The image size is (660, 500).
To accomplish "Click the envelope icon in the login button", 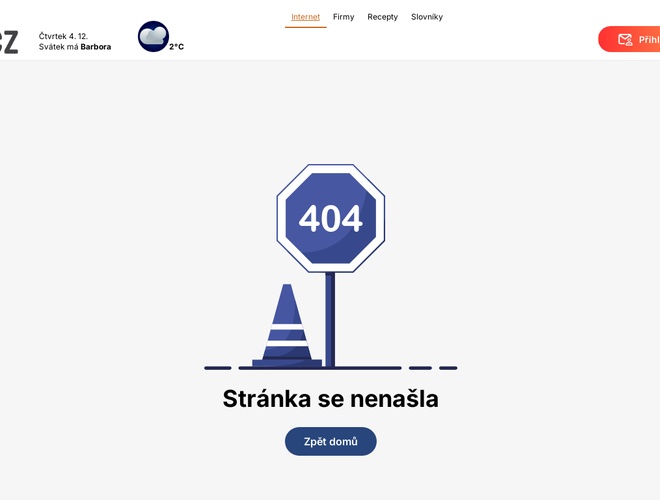I will point(625,40).
